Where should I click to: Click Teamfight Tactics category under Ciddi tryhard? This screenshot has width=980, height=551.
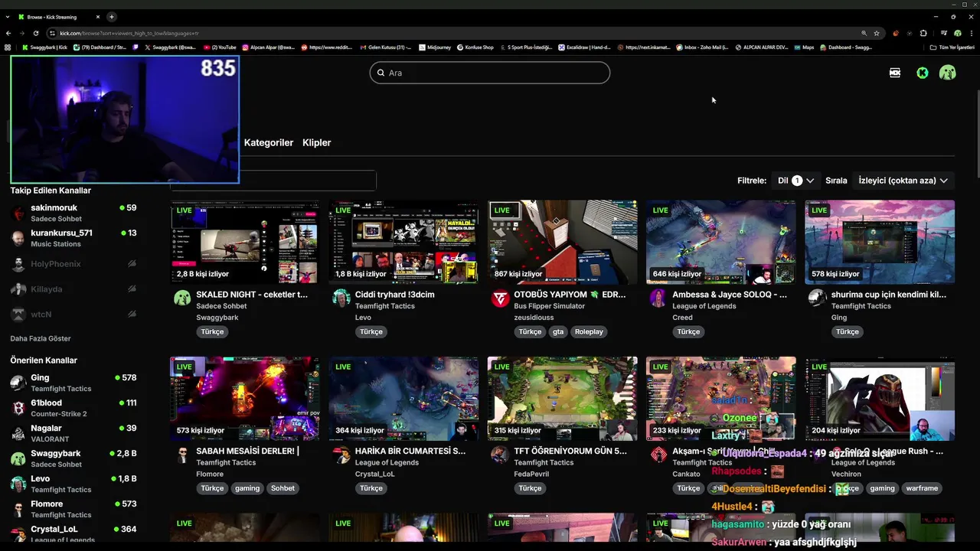[384, 306]
